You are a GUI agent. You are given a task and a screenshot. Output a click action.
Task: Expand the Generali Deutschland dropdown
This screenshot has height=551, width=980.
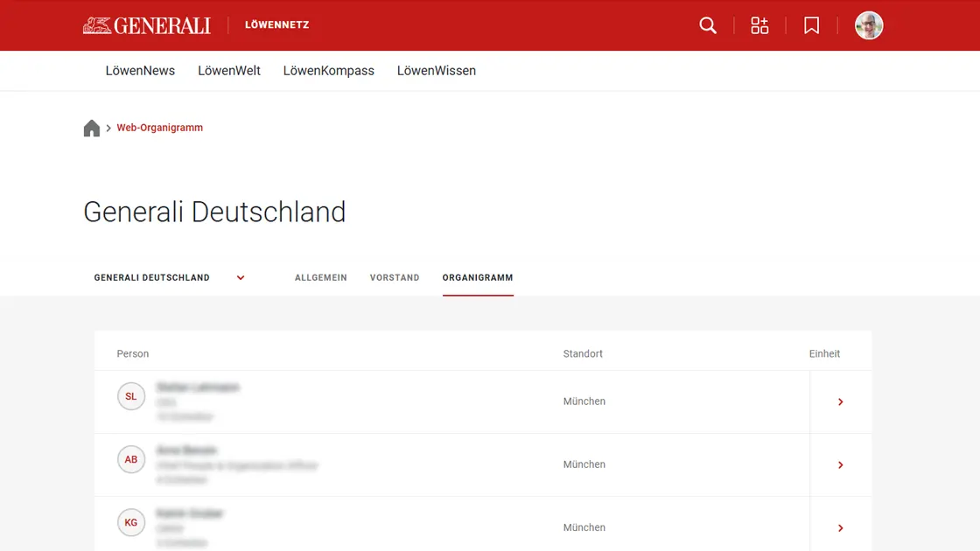point(241,277)
